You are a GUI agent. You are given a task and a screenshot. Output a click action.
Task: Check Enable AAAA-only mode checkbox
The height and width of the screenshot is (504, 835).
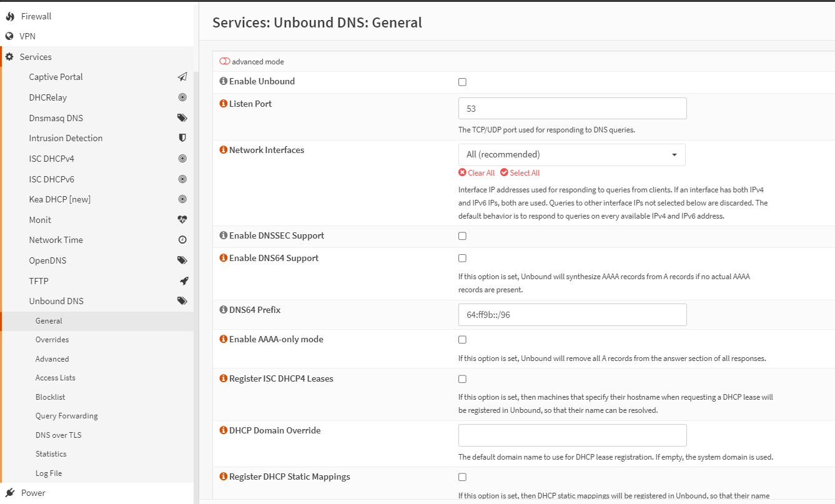point(462,340)
